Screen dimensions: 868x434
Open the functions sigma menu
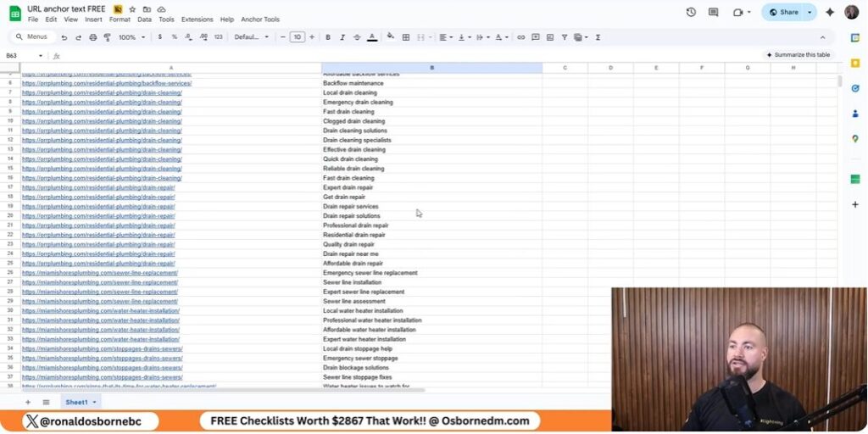click(x=598, y=37)
